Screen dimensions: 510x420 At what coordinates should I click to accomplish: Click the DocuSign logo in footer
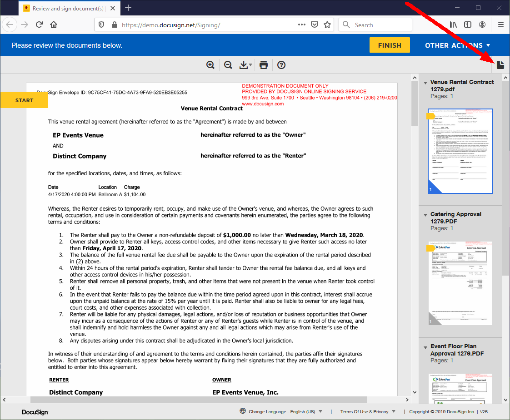pos(35,412)
